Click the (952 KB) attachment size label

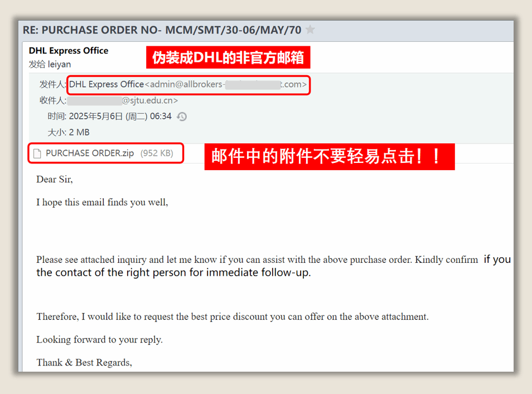tap(157, 153)
